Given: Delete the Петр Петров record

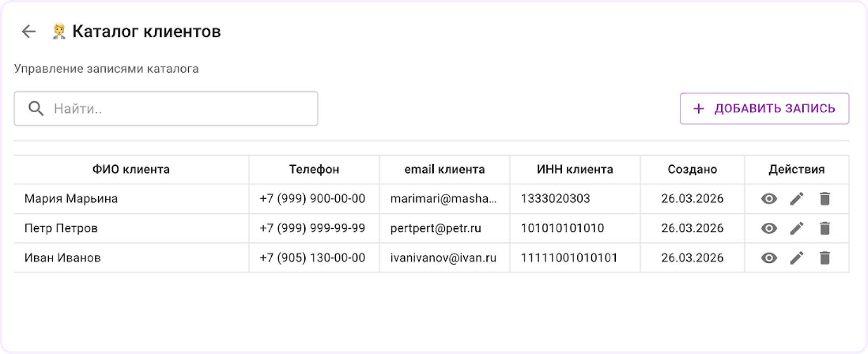Looking at the screenshot, I should (824, 228).
